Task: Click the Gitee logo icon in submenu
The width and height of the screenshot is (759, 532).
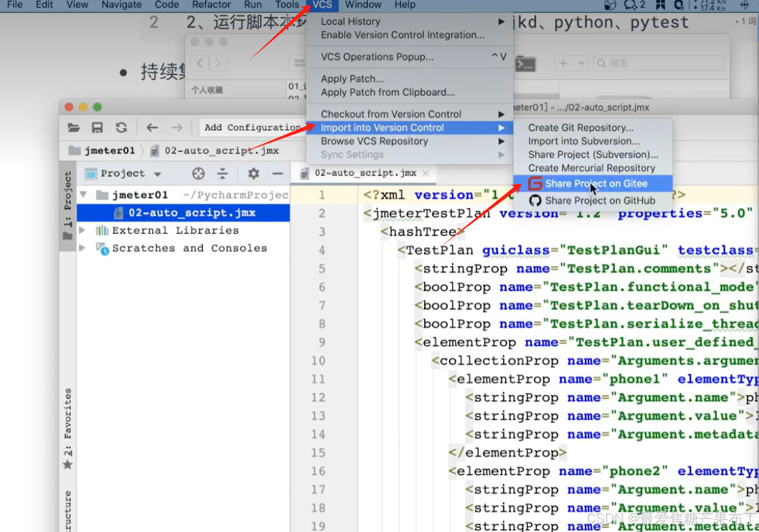Action: pos(535,183)
